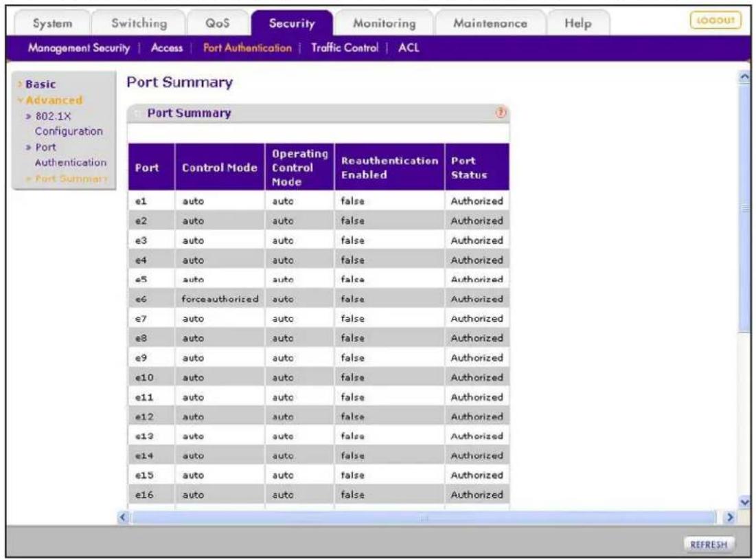
Task: Click Authorized status for port e8
Action: click(x=477, y=339)
